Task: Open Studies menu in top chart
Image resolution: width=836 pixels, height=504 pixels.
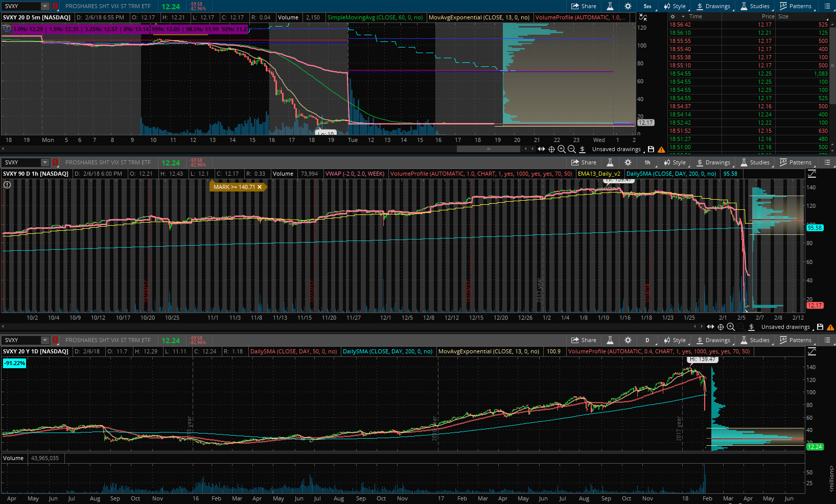Action: point(755,6)
